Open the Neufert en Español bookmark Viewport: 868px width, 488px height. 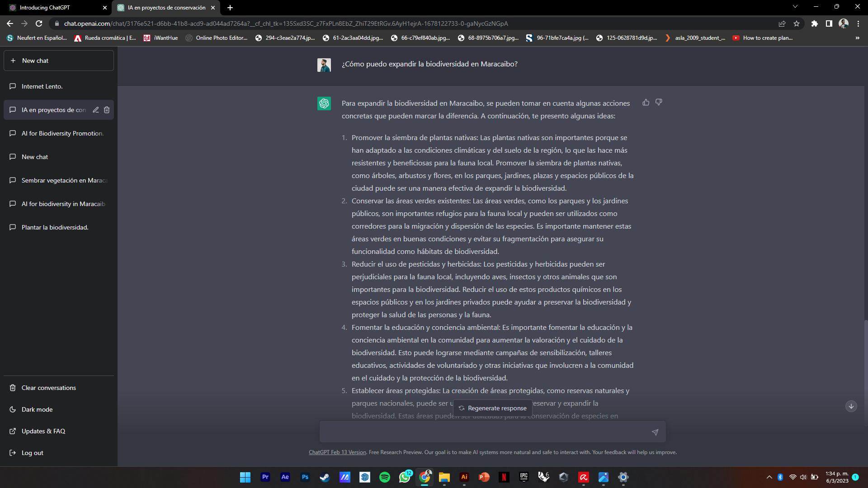point(37,38)
